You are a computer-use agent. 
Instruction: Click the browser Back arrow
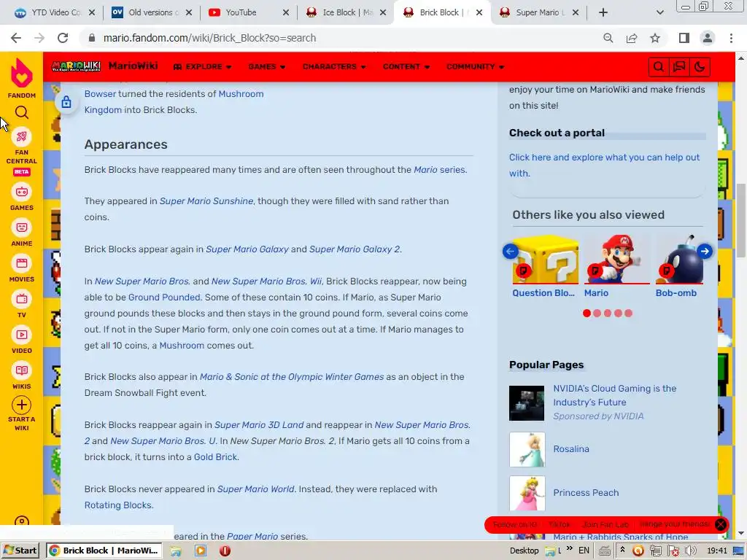pos(16,38)
